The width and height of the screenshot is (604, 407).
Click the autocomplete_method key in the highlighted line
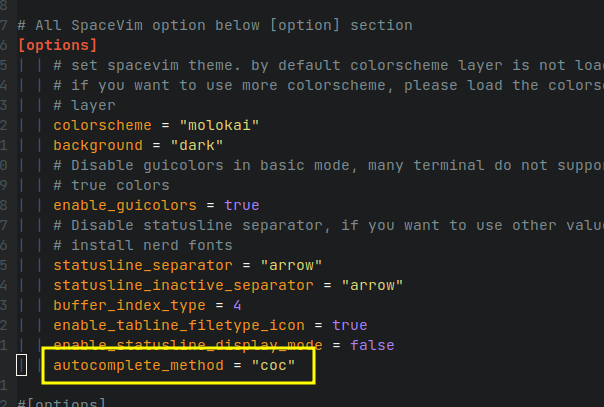[138, 365]
